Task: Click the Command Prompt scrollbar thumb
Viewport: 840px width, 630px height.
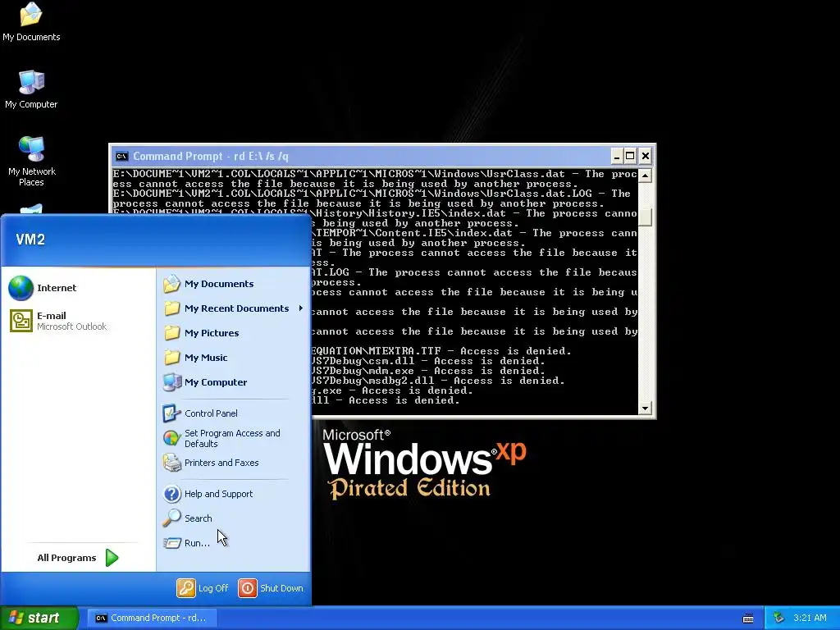Action: point(645,217)
